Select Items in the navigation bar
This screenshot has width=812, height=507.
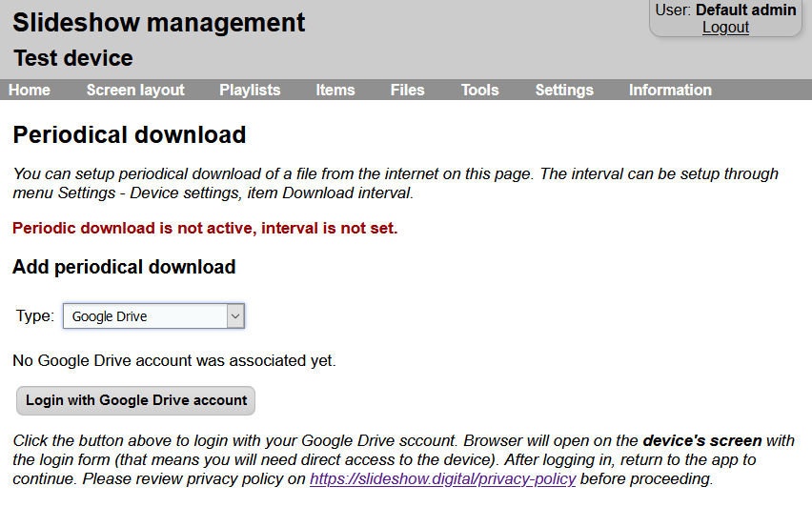coord(335,90)
